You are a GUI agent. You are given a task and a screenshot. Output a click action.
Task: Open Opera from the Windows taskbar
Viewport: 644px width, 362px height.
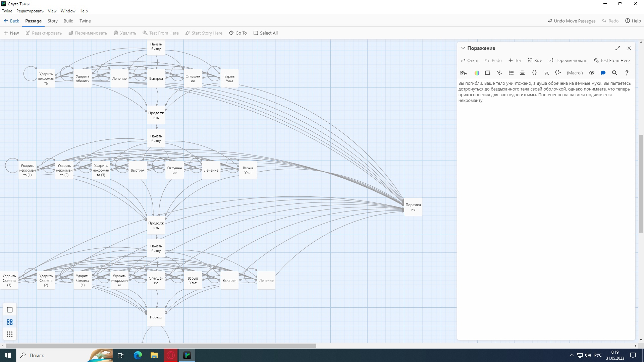(x=171, y=355)
